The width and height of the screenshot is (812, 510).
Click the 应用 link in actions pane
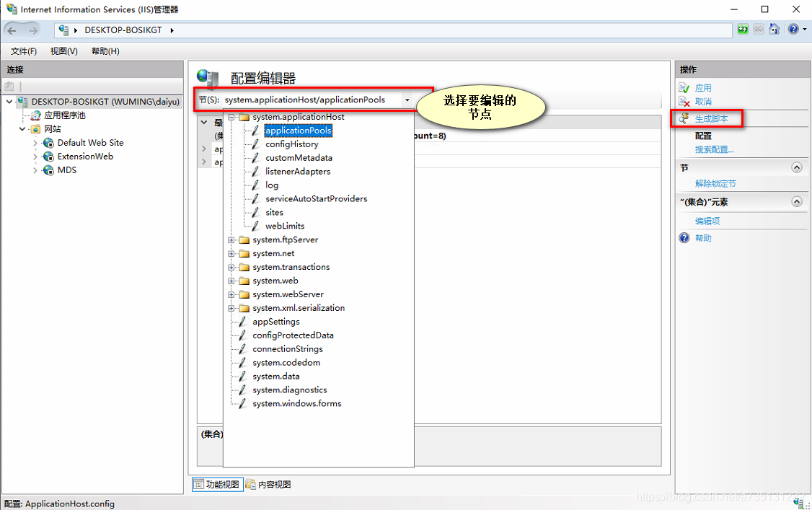pyautogui.click(x=703, y=88)
